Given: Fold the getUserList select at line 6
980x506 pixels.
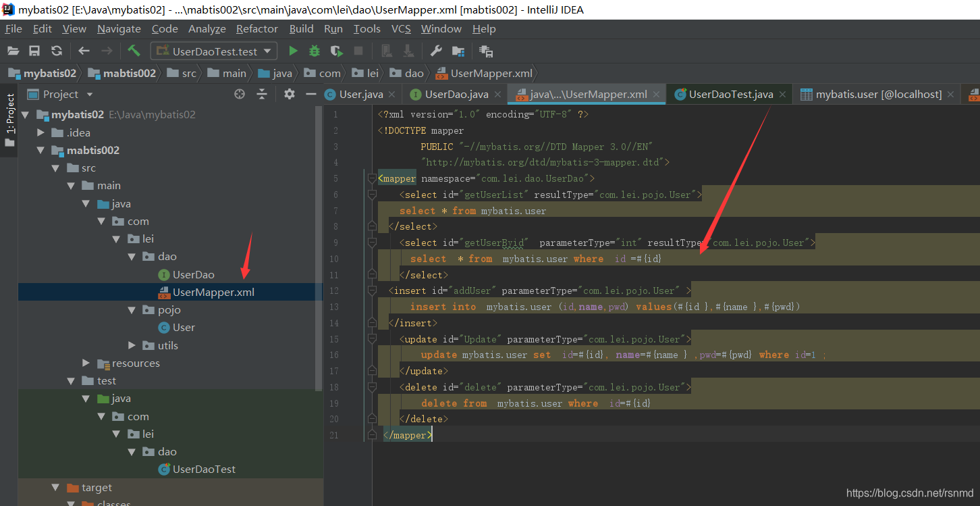Looking at the screenshot, I should pos(372,195).
